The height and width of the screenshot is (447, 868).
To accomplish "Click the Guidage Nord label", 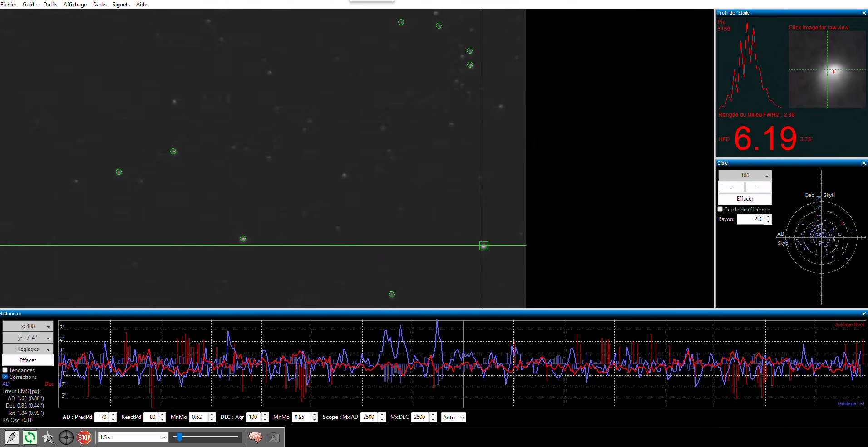I will point(849,325).
